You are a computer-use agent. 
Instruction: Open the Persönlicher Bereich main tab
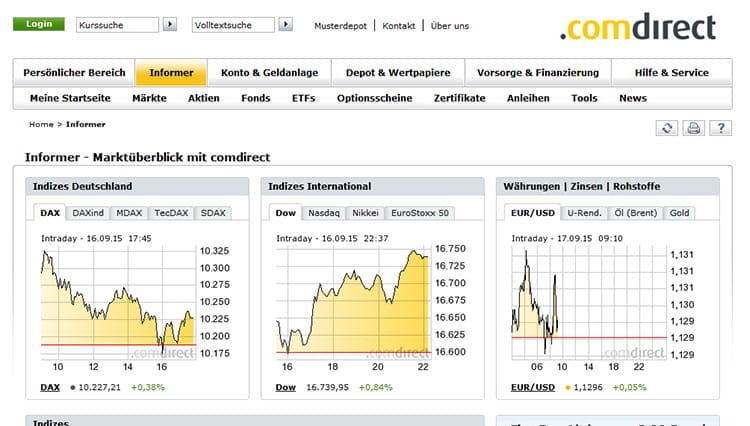(x=74, y=73)
